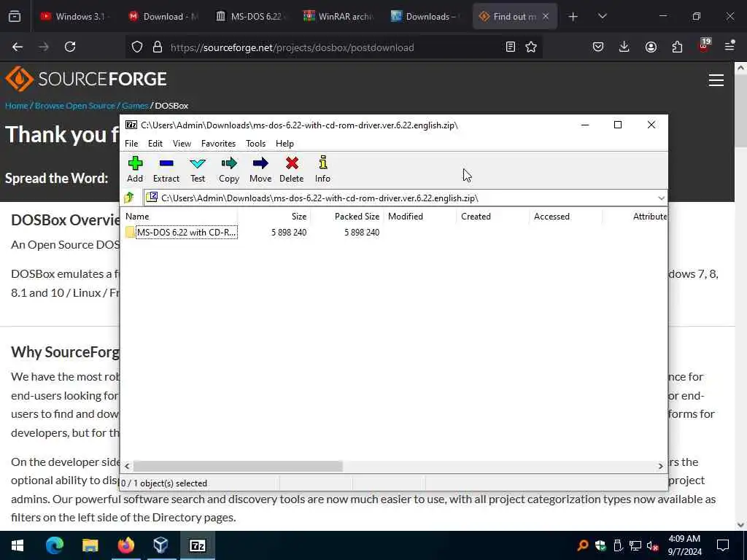747x560 pixels.
Task: Click the SourceForge logo
Action: [x=86, y=79]
